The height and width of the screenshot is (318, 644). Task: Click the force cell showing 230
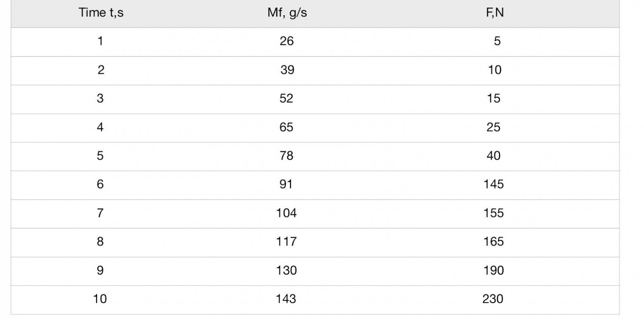tap(493, 299)
